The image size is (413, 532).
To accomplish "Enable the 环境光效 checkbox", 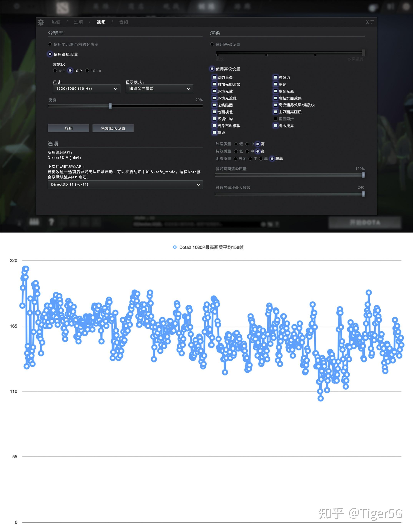I will [x=214, y=91].
